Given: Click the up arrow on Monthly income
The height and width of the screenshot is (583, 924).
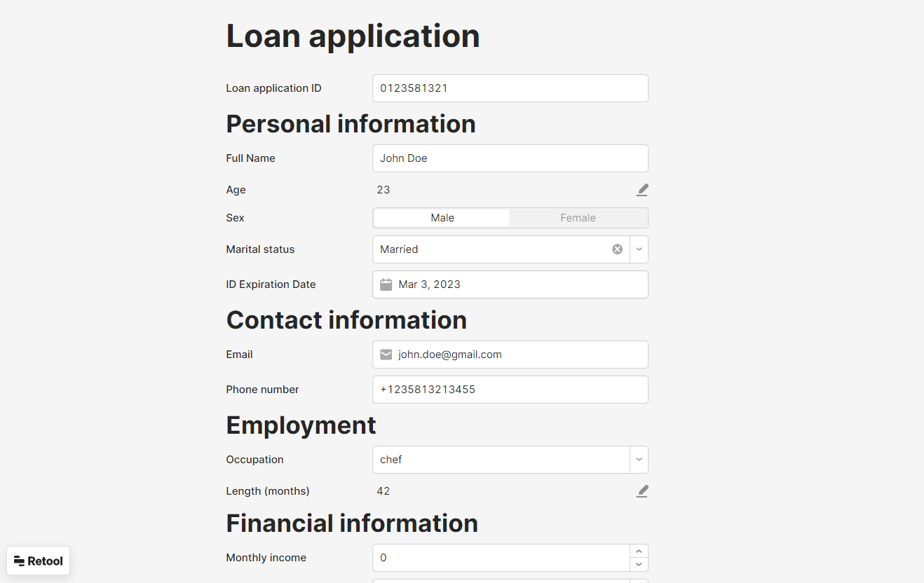Looking at the screenshot, I should [639, 551].
